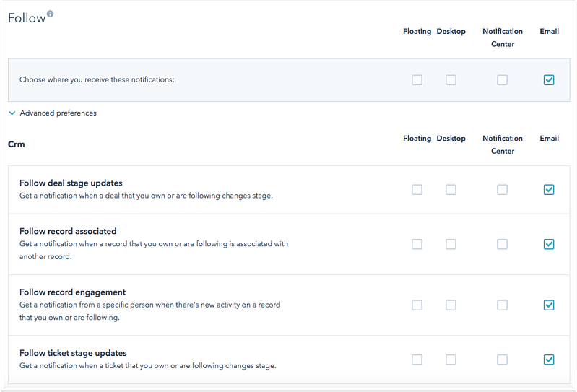Uncheck Email for Follow record engagement
This screenshot has width=577, height=392.
point(549,305)
